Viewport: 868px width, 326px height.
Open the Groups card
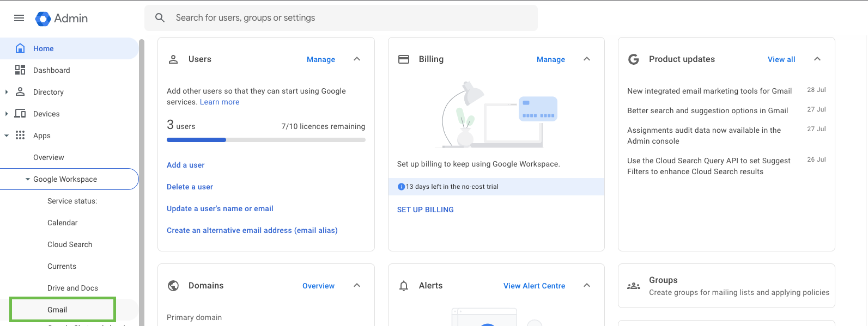[726, 286]
